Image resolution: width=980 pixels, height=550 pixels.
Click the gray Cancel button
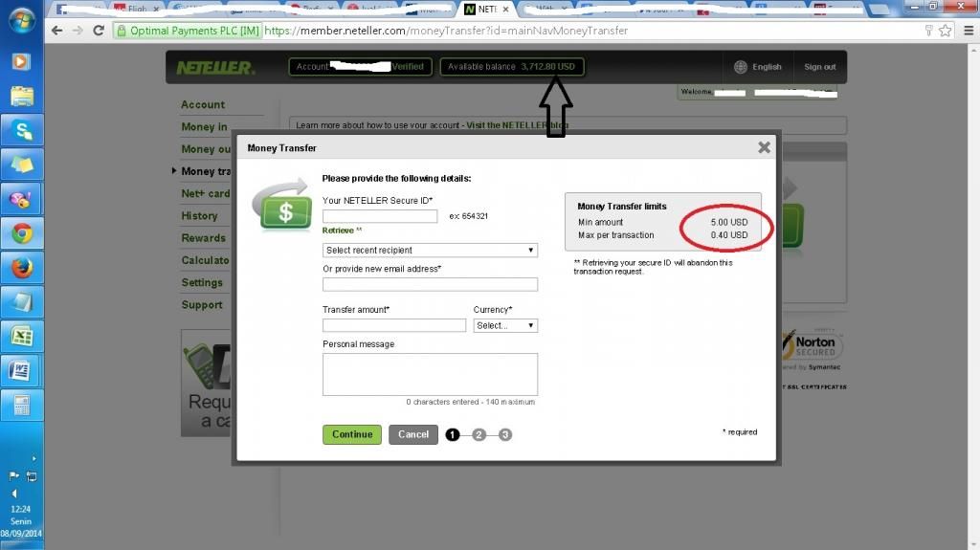click(x=413, y=434)
